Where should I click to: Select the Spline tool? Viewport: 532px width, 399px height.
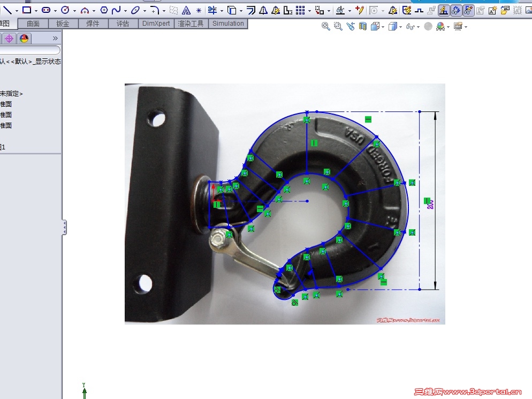tap(116, 10)
